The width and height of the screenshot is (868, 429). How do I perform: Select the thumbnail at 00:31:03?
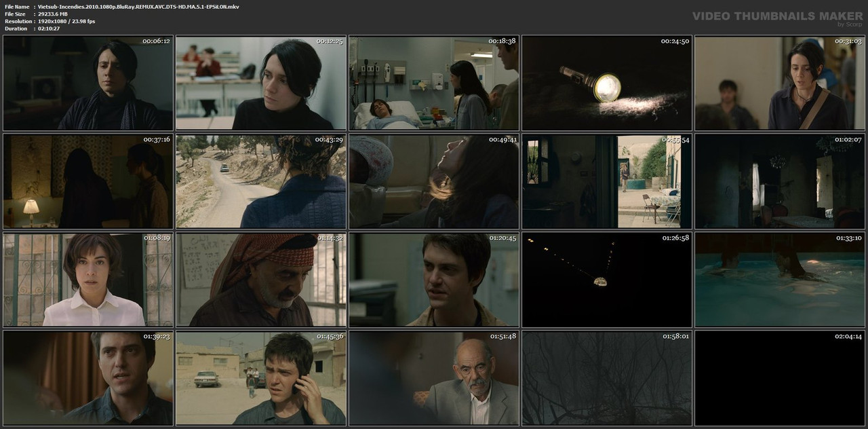(x=780, y=83)
